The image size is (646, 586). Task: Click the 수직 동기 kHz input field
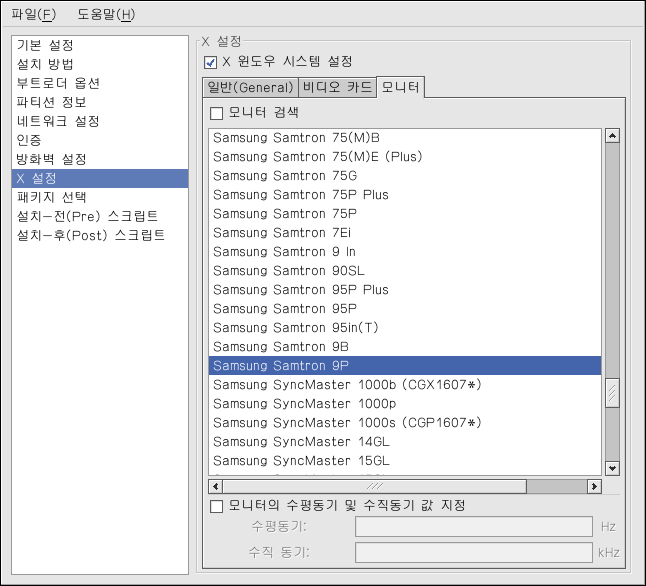point(474,553)
